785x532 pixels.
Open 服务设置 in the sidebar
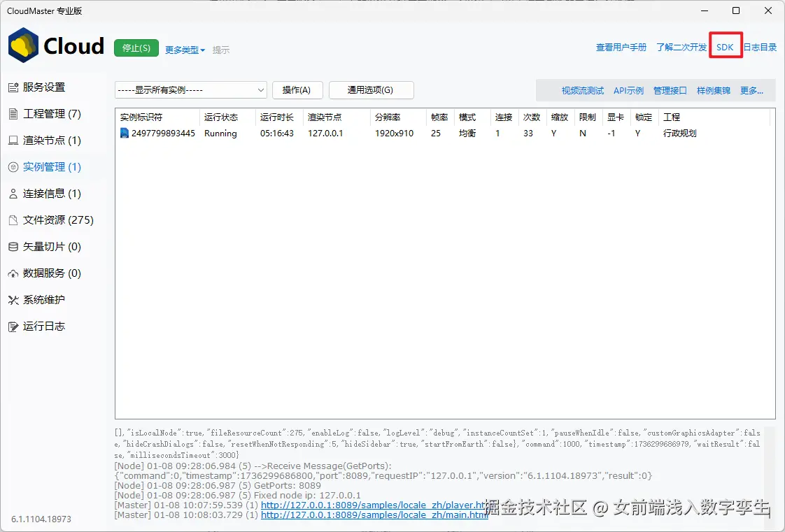coord(44,87)
